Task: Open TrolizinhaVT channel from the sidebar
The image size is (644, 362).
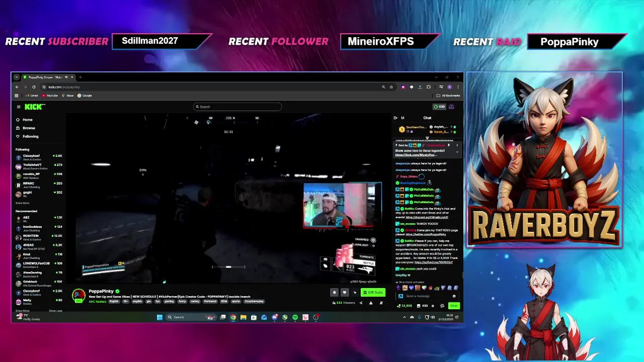Action: (x=39, y=166)
